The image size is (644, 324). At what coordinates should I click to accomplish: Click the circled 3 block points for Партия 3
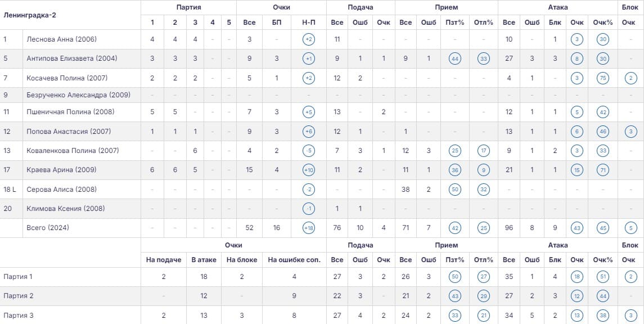[x=631, y=316]
